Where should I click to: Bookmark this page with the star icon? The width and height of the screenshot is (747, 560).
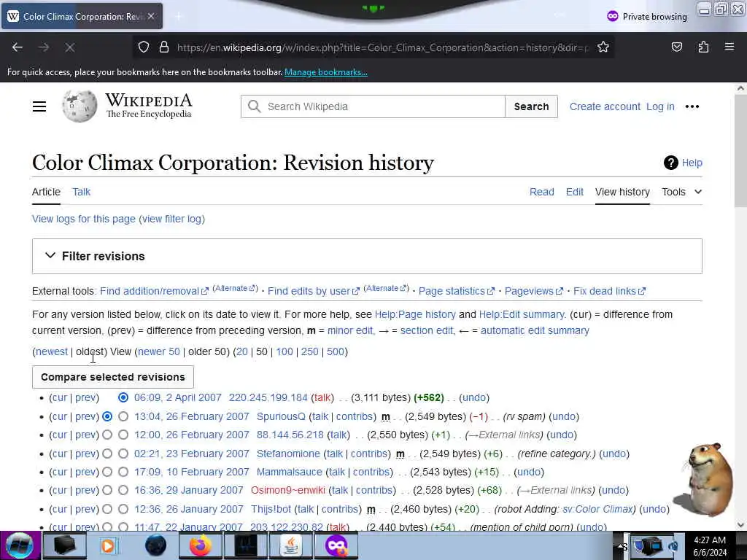coord(603,47)
